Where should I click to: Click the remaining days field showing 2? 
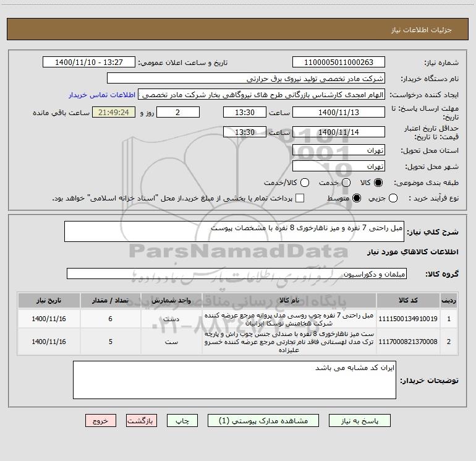pyautogui.click(x=178, y=113)
